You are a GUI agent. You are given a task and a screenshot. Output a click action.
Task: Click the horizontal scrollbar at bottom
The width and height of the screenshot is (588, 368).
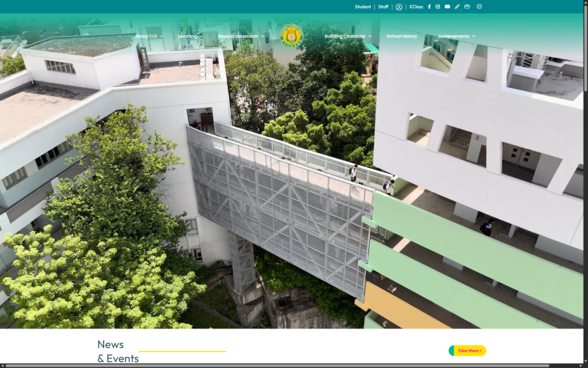pyautogui.click(x=293, y=365)
